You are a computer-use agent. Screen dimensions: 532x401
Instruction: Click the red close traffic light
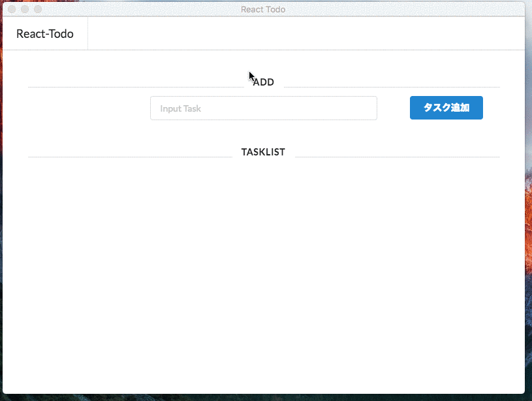[11, 9]
